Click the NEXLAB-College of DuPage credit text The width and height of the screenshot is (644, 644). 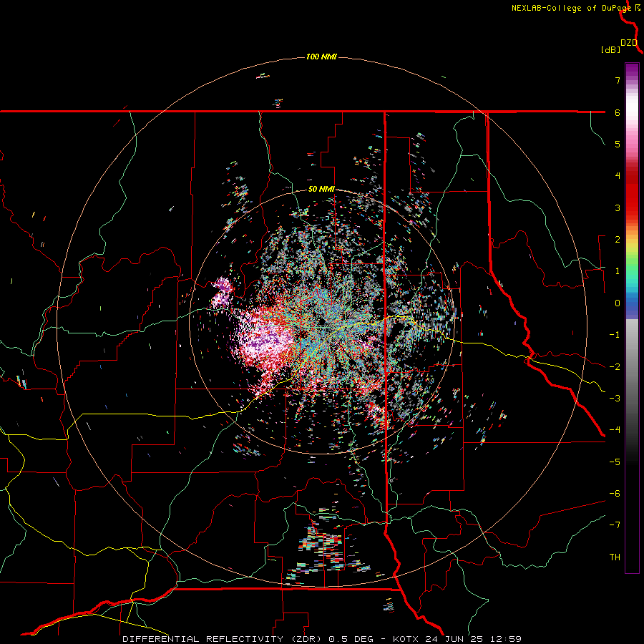pyautogui.click(x=571, y=8)
